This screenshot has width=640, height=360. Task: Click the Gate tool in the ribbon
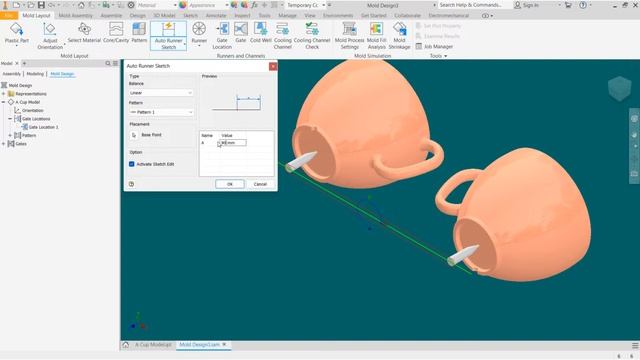[241, 33]
